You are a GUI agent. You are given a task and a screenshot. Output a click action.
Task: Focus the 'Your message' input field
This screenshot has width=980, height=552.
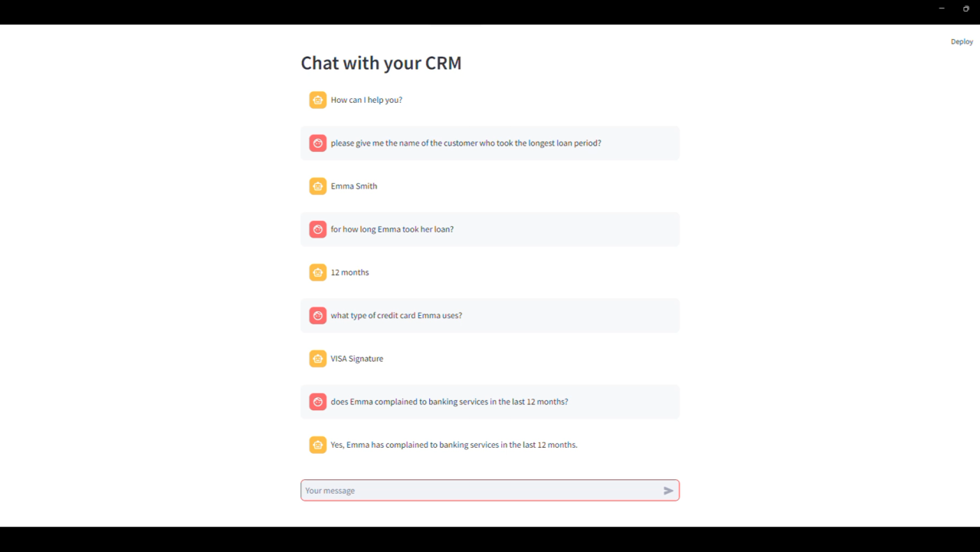coord(481,491)
